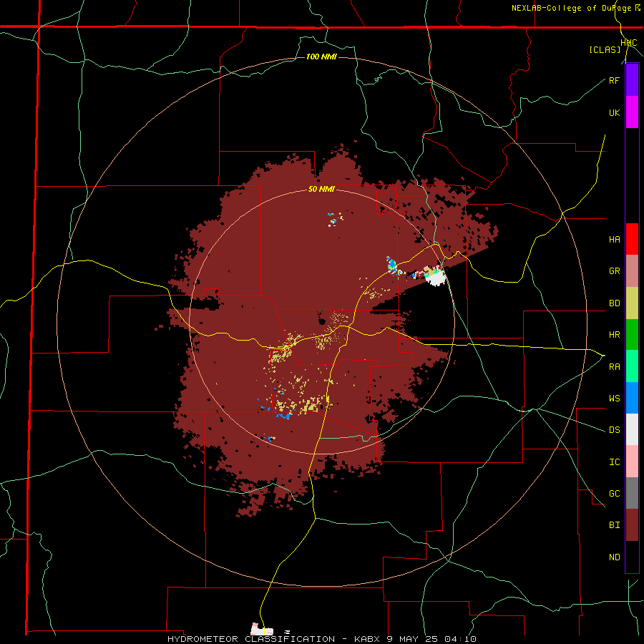The width and height of the screenshot is (644, 644).
Task: Click the UK magenta legend swatch
Action: pyautogui.click(x=632, y=112)
